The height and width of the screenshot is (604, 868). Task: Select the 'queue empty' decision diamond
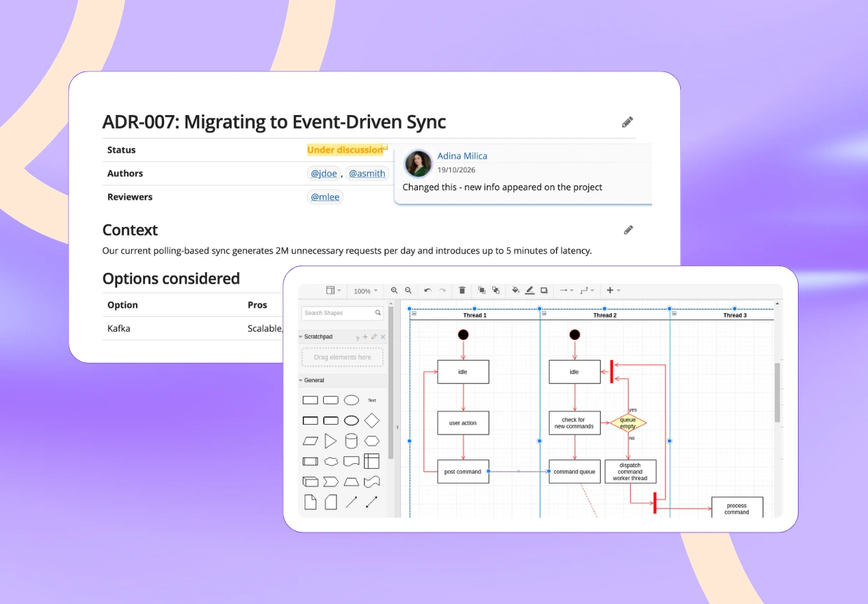[628, 423]
